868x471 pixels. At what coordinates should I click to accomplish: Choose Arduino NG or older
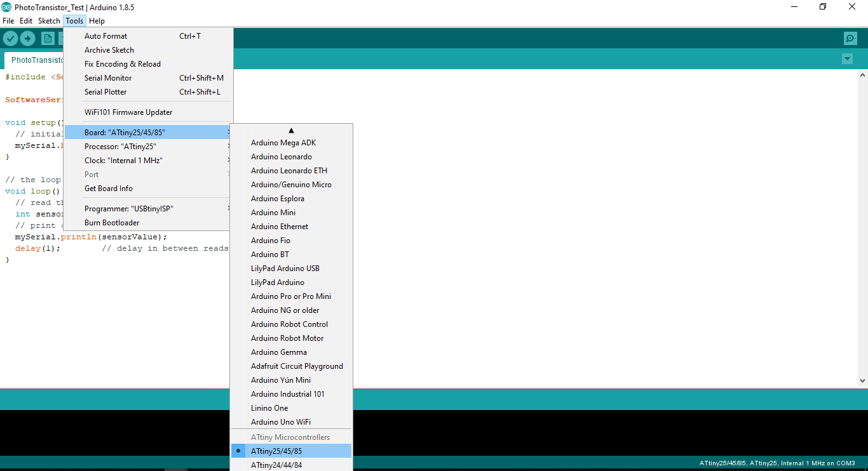291,310
